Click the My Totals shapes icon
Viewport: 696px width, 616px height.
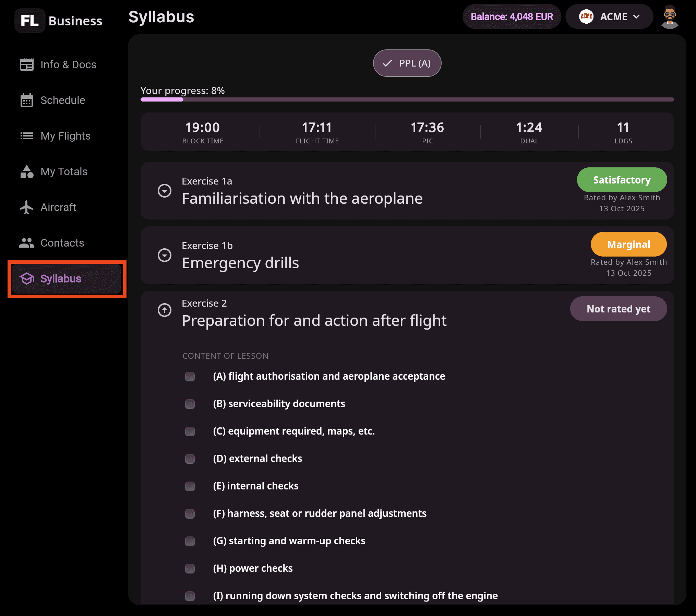pyautogui.click(x=27, y=171)
